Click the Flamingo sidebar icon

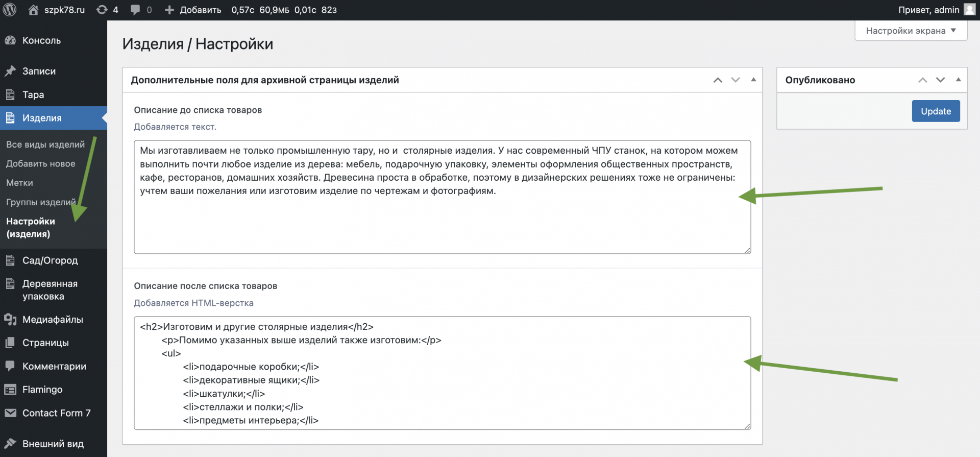pyautogui.click(x=10, y=390)
